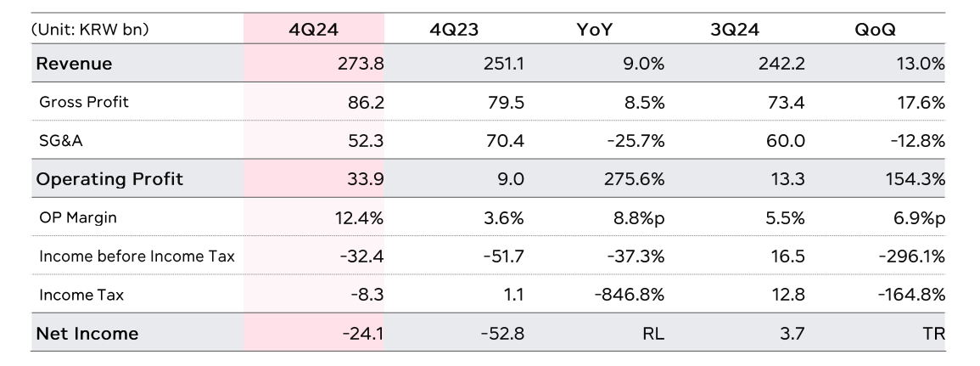Screen dimensions: 980x366
Task: Select the OP Margin row label
Action: pyautogui.click(x=78, y=217)
